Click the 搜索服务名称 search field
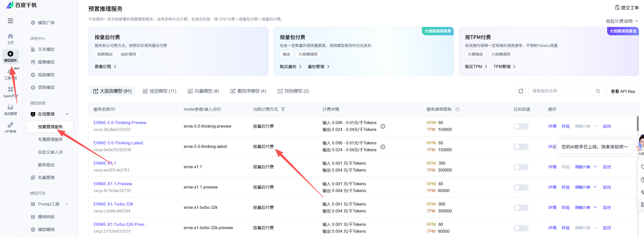 coord(562,91)
